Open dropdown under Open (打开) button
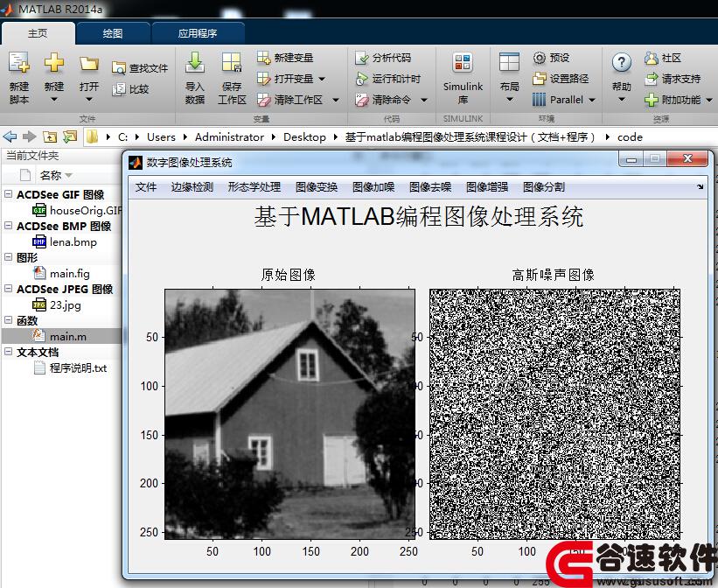718x588 pixels. [89, 100]
